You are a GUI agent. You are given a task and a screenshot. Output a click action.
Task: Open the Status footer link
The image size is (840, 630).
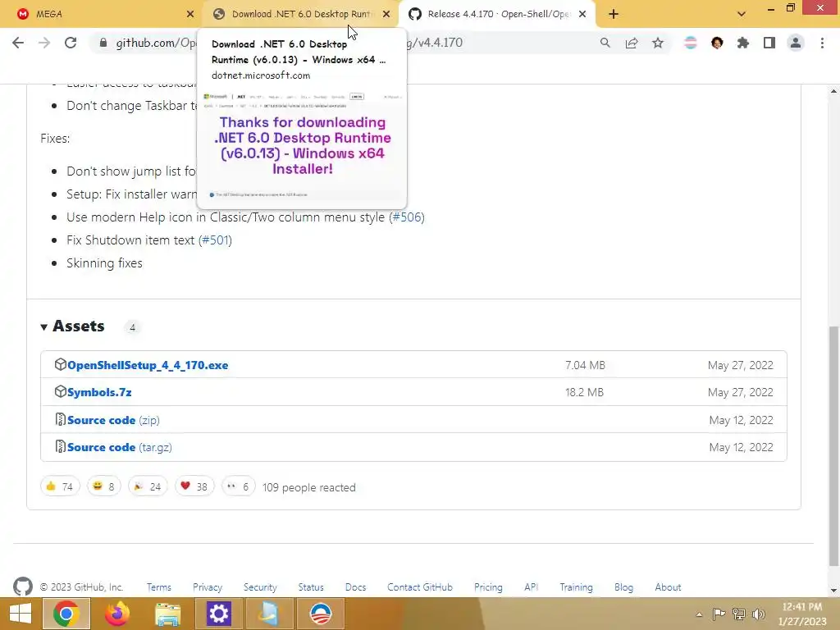tap(311, 587)
